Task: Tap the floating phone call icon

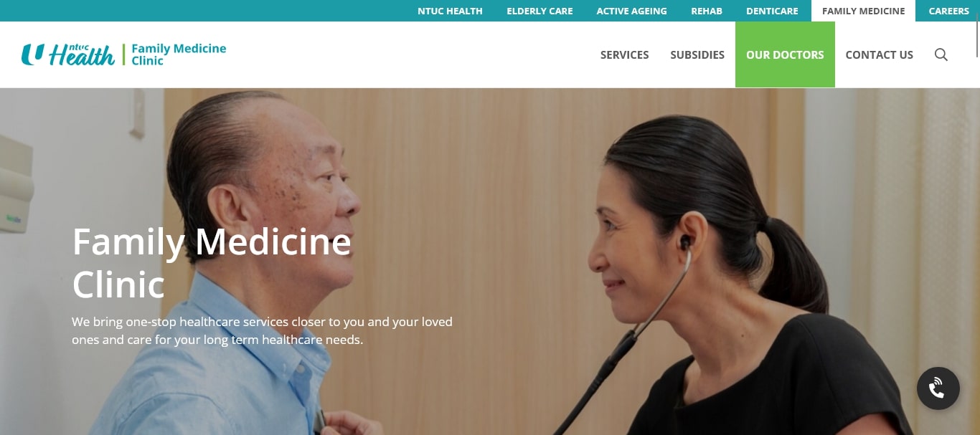Action: click(x=938, y=388)
